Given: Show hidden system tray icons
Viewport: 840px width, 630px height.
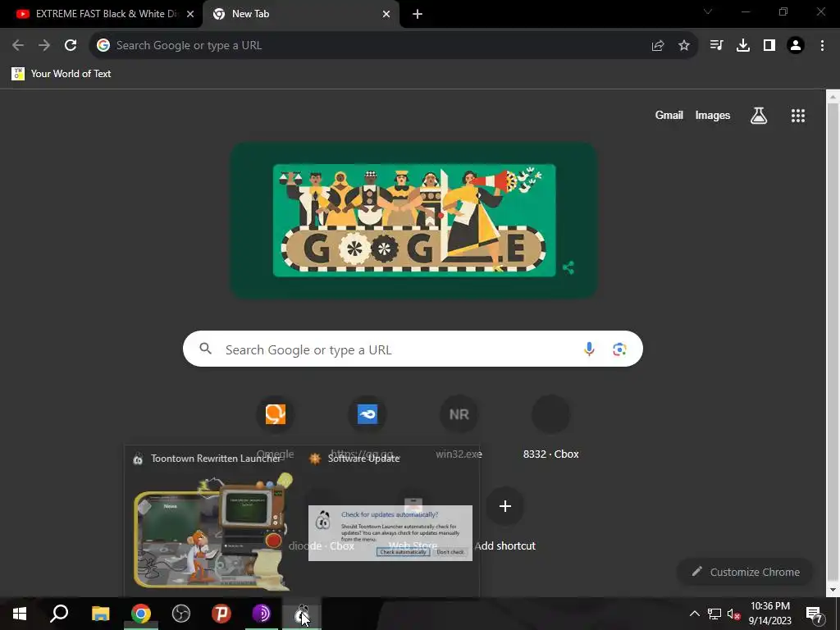Looking at the screenshot, I should point(694,614).
